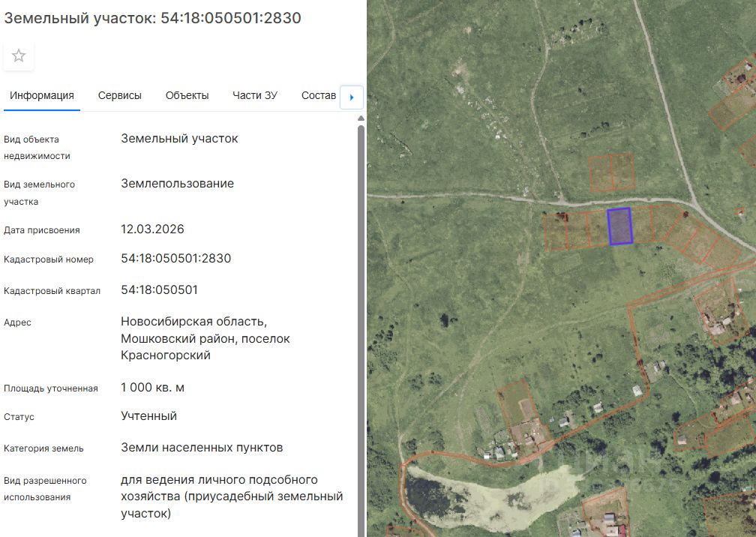This screenshot has width=756, height=537.
Task: Click the parcel left of highlighted plot
Action: point(597,229)
